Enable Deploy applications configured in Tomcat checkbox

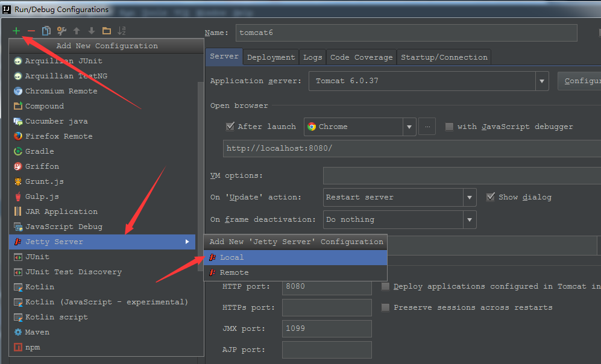pyautogui.click(x=386, y=286)
